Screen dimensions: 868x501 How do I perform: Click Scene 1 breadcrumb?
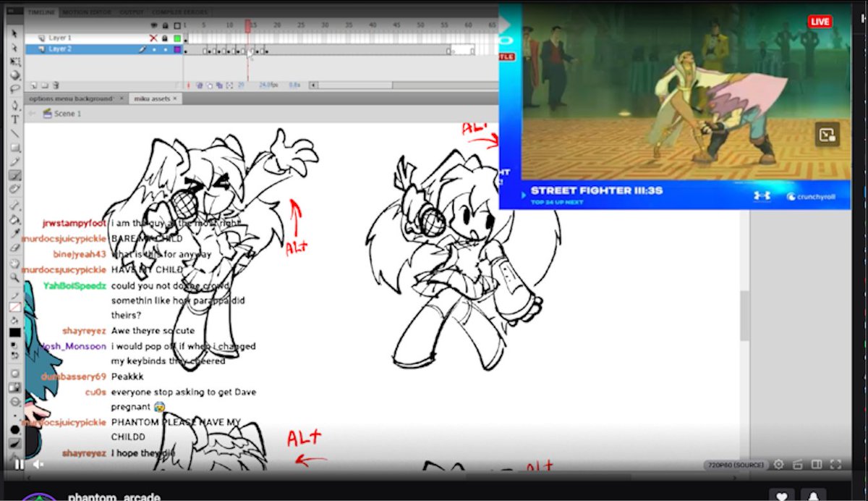[62, 114]
